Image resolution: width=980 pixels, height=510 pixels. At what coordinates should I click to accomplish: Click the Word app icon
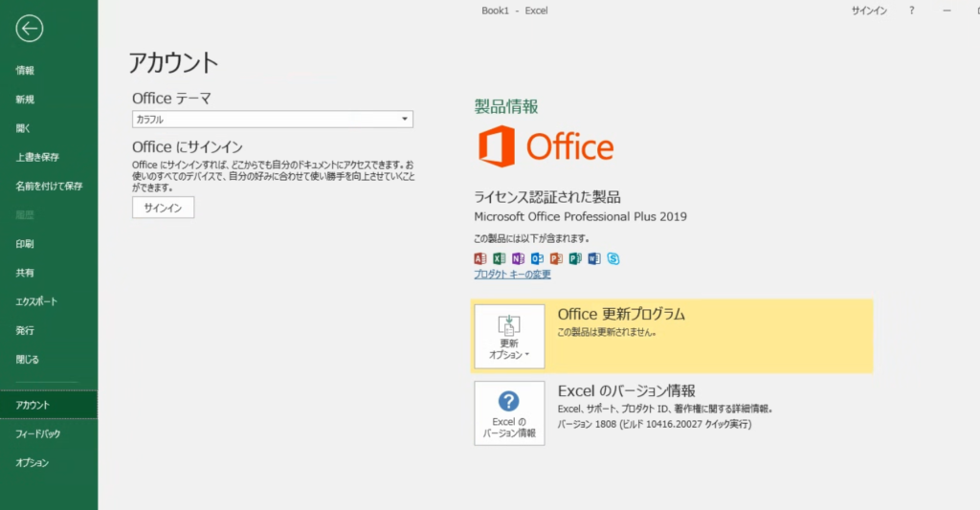tap(594, 258)
